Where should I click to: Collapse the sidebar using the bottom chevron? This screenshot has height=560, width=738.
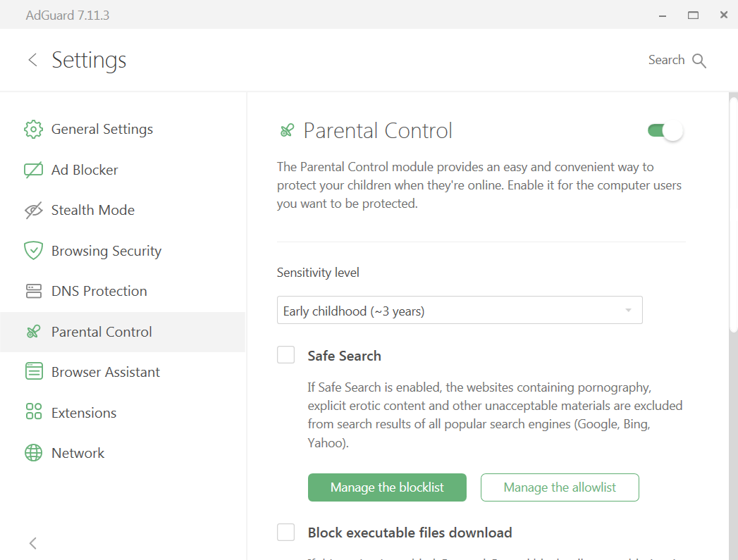[32, 543]
